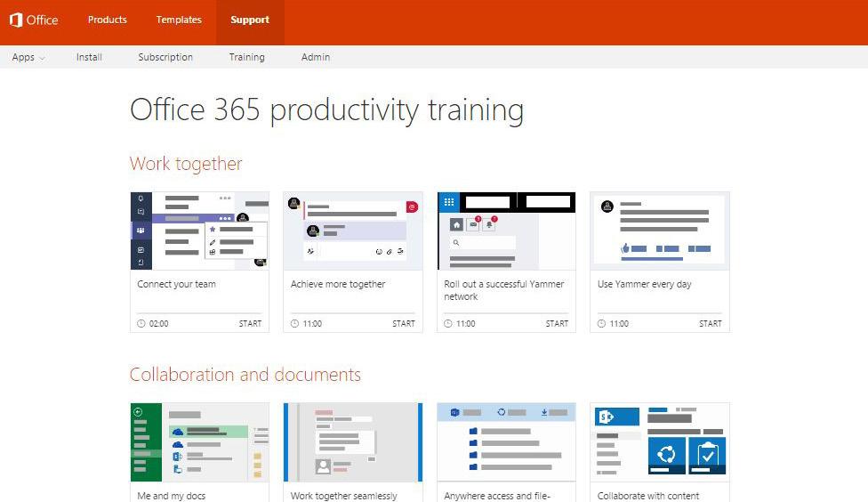This screenshot has height=502, width=868.
Task: Expand the Apps dropdown
Action: click(x=28, y=57)
